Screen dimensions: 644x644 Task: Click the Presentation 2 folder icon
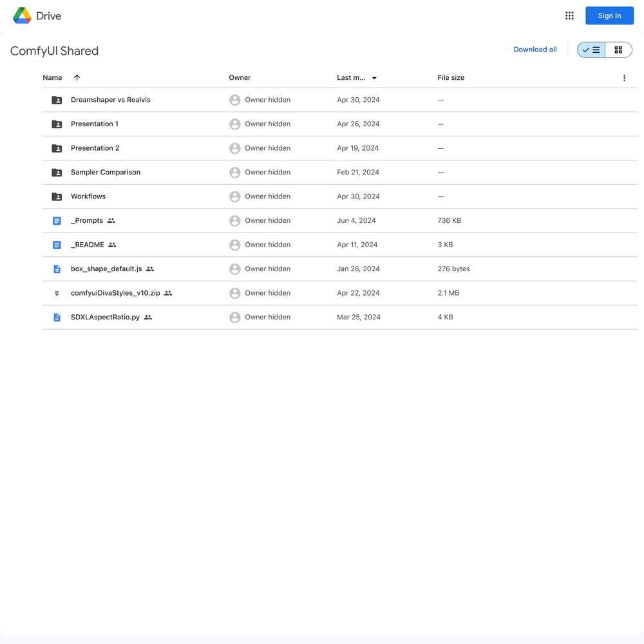pyautogui.click(x=57, y=148)
